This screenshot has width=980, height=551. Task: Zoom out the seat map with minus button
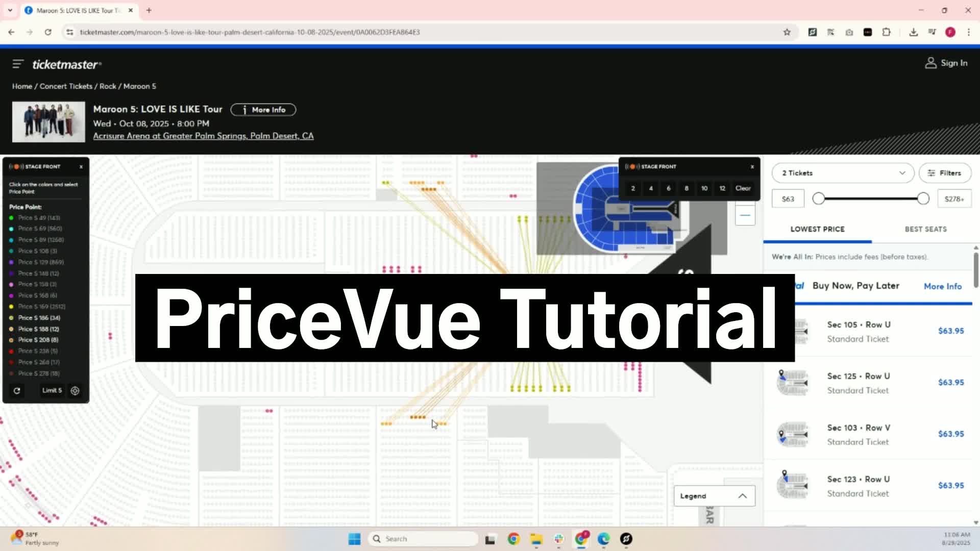745,215
